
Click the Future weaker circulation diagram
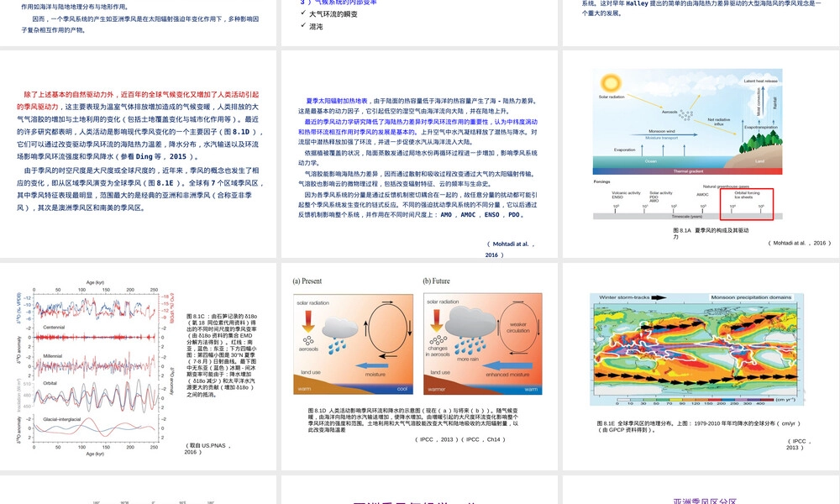[x=483, y=344]
